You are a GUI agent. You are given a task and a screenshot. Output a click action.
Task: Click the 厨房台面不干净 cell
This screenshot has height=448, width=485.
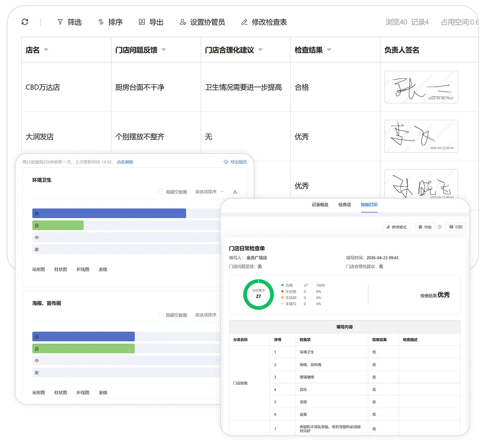[156, 87]
